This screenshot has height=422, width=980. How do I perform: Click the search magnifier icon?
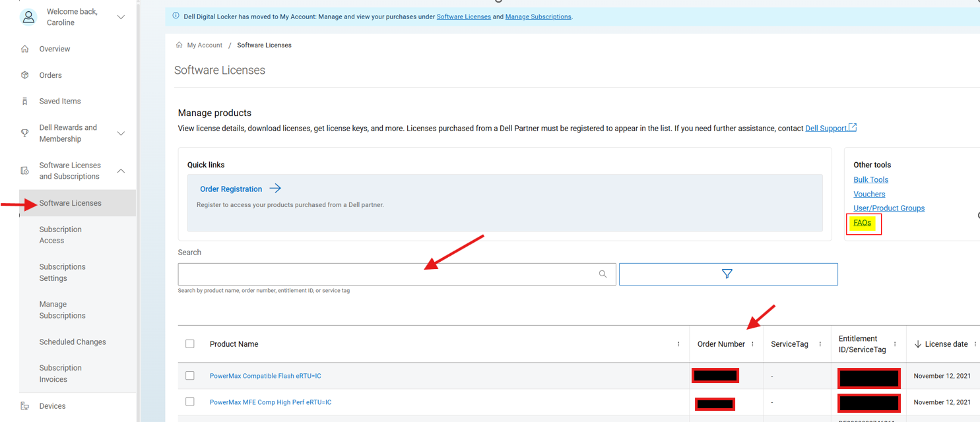[603, 274]
